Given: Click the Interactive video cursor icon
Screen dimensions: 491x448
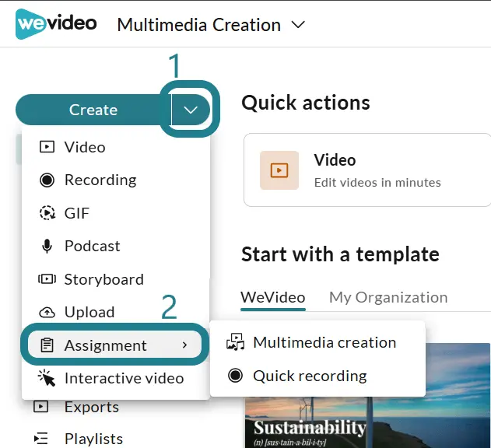Looking at the screenshot, I should (47, 378).
